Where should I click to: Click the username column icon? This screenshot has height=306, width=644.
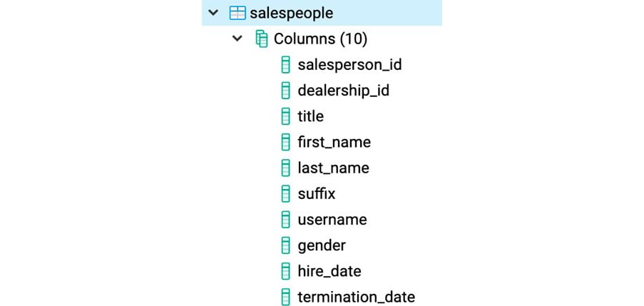pos(285,219)
